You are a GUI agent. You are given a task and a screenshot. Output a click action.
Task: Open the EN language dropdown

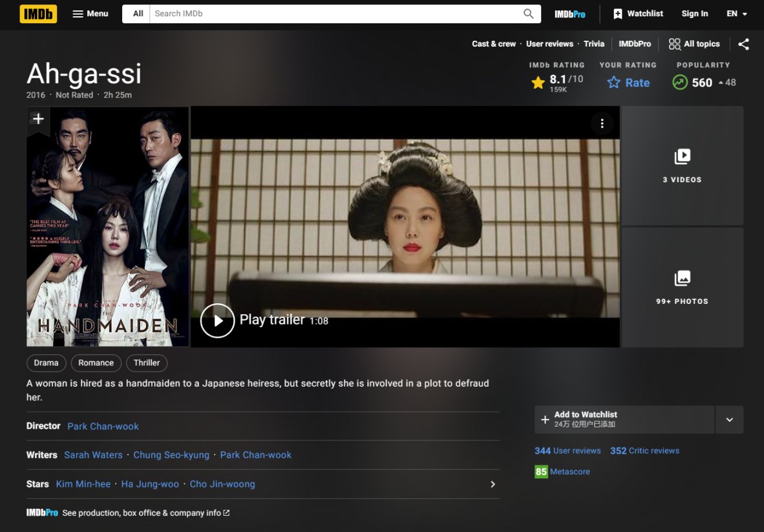point(736,14)
